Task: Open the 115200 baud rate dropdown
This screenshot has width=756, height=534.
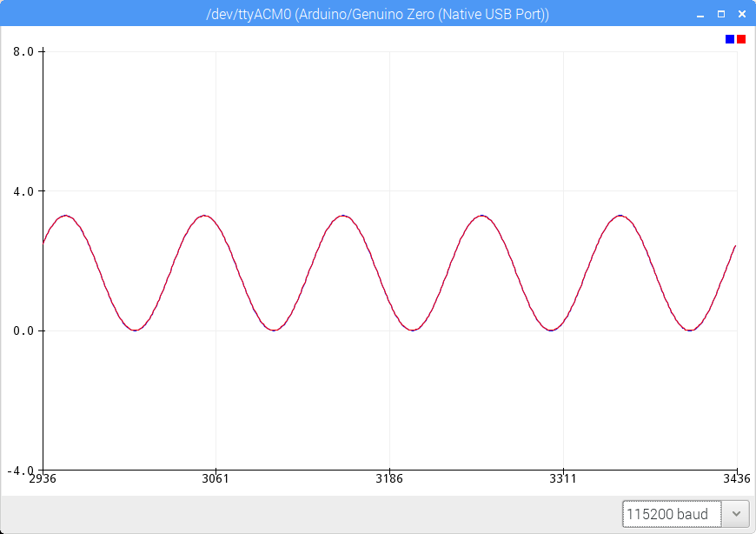Action: [685, 514]
